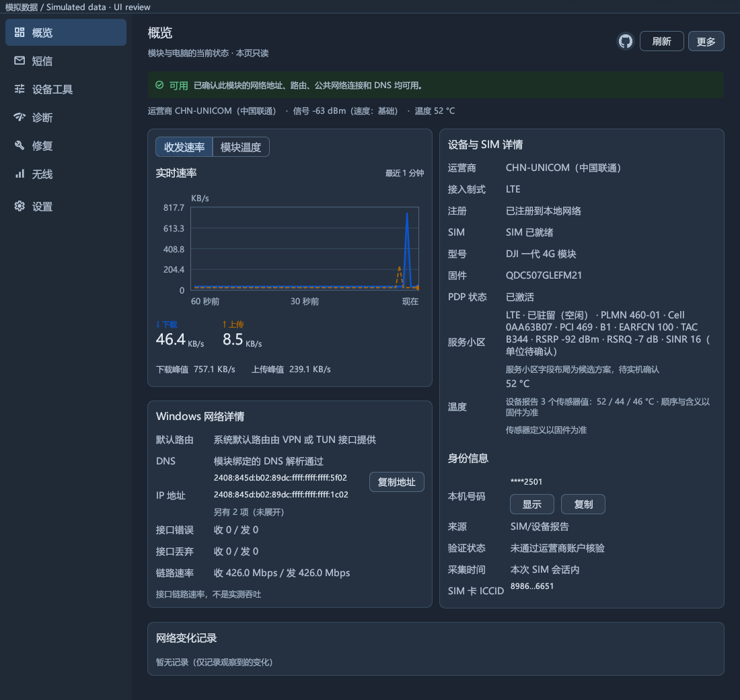Click the wireless signal bars icon
Image resolution: width=740 pixels, height=700 pixels.
click(x=20, y=174)
